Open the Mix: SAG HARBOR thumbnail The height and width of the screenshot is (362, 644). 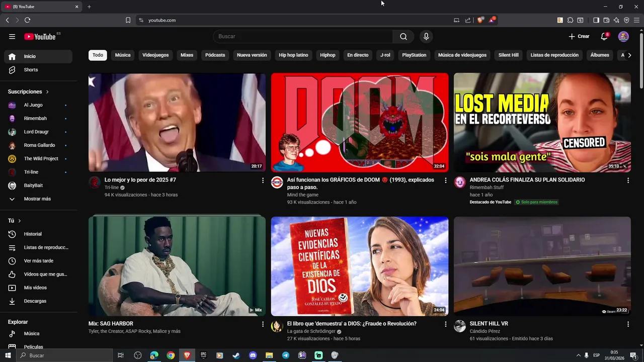coord(177,266)
